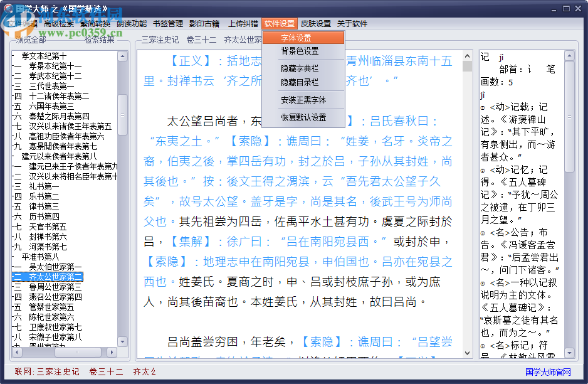Open the 关于软件 menu

352,24
